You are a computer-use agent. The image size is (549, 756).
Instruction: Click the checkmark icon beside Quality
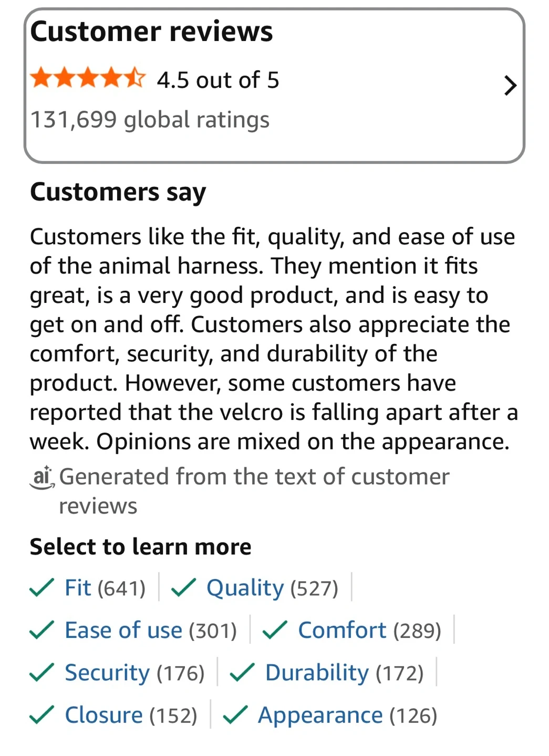183,588
